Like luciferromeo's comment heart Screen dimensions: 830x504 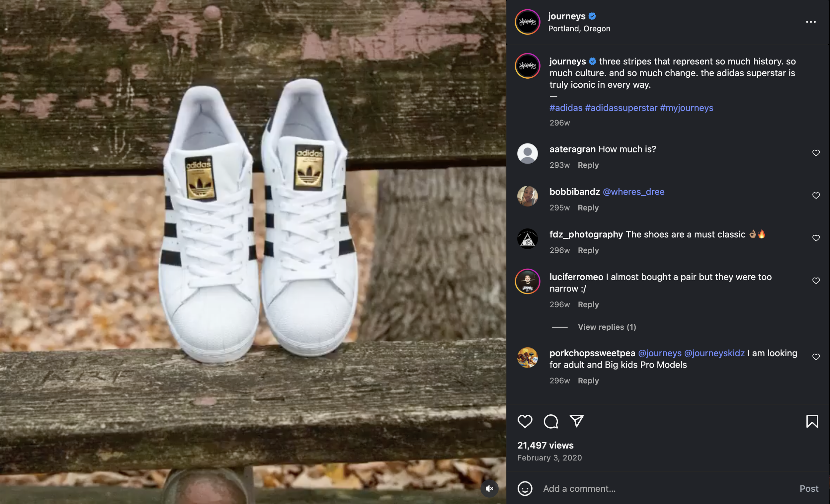(815, 281)
